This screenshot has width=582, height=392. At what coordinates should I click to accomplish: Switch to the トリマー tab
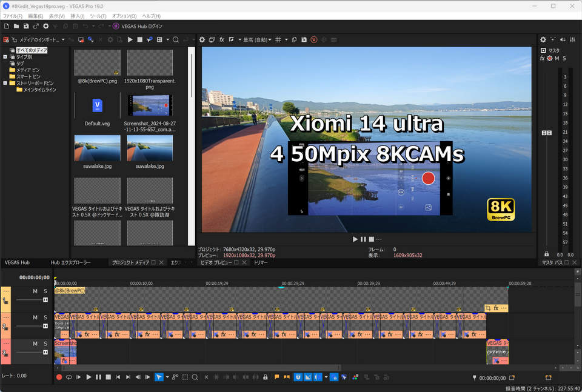[x=261, y=262]
